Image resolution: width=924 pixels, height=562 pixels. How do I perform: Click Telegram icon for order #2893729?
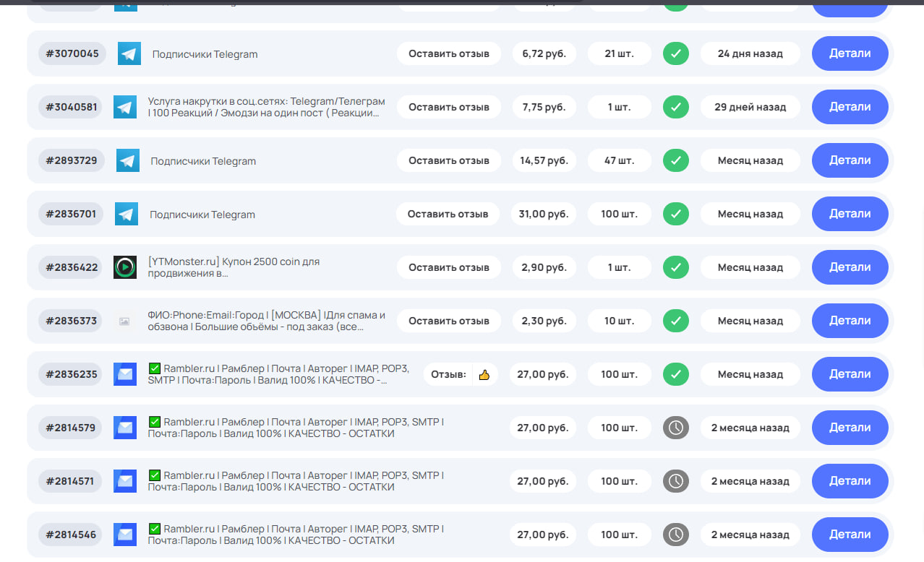[x=128, y=160]
